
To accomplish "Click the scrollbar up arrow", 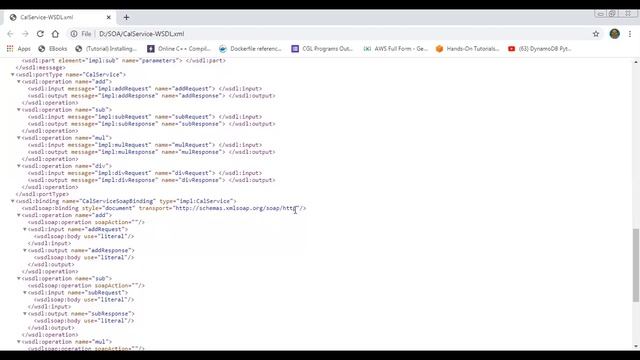I will (x=636, y=62).
